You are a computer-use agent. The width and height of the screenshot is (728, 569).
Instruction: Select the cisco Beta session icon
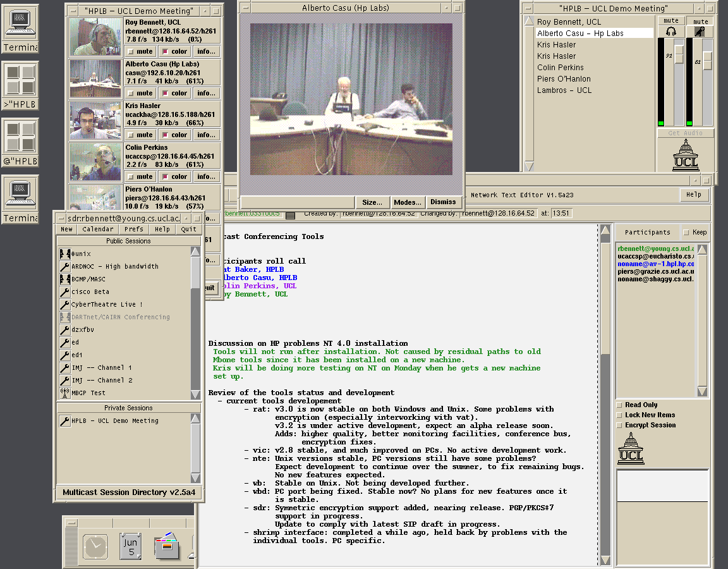[65, 291]
